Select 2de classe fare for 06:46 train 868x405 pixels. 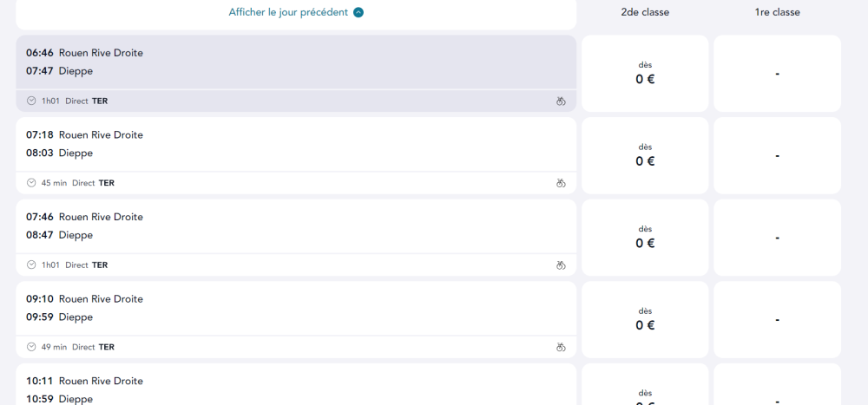point(645,74)
